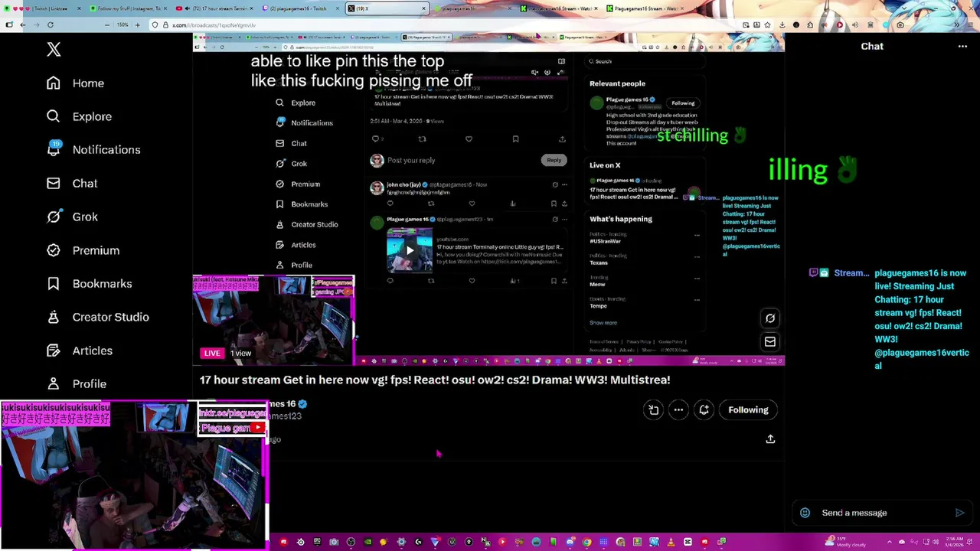This screenshot has width=980, height=551.
Task: Open Notifications in X sidebar
Action: [93, 150]
